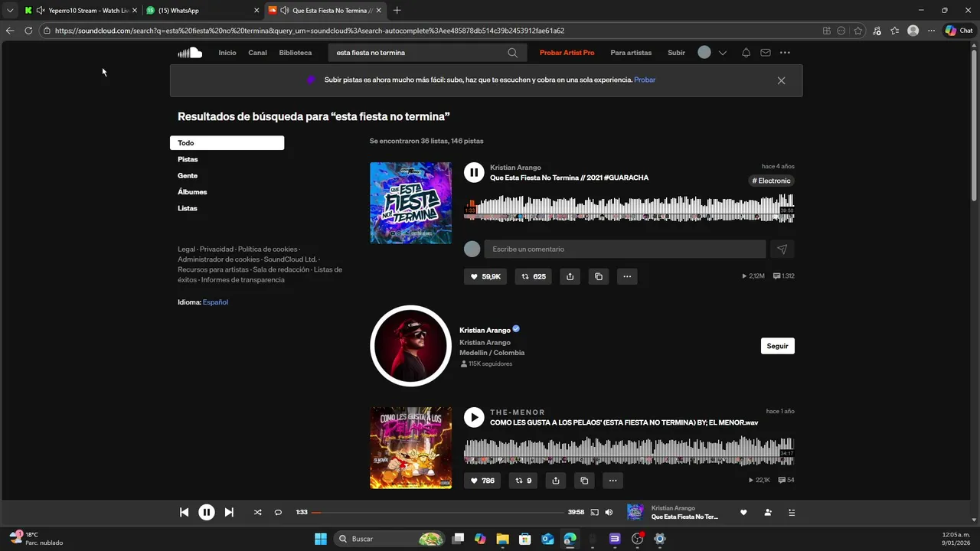Screen dimensions: 980x551
Task: Toggle shuffle in the player bar
Action: click(x=257, y=513)
